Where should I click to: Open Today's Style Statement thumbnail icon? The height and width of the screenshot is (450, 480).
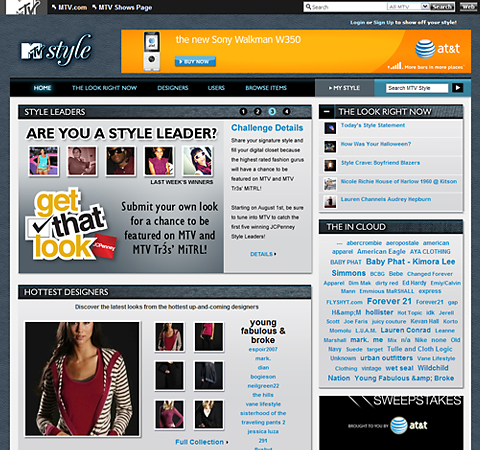[x=330, y=128]
